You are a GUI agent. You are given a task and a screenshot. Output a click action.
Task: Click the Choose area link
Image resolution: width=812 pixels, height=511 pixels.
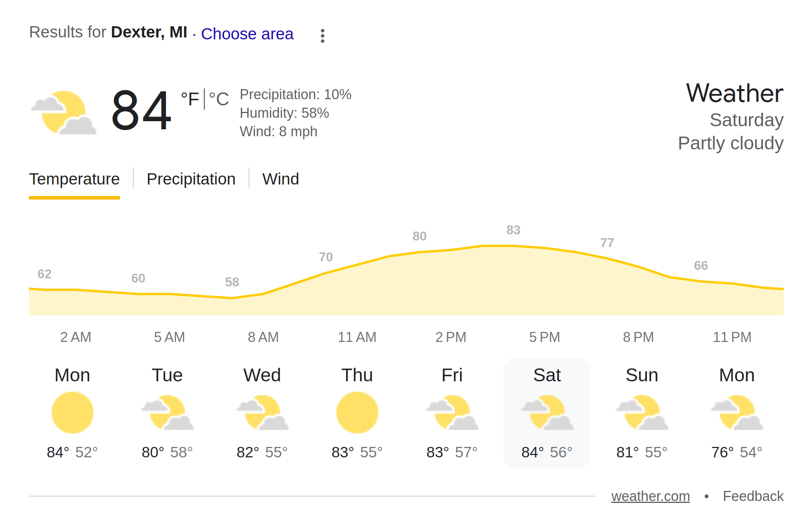(x=247, y=34)
